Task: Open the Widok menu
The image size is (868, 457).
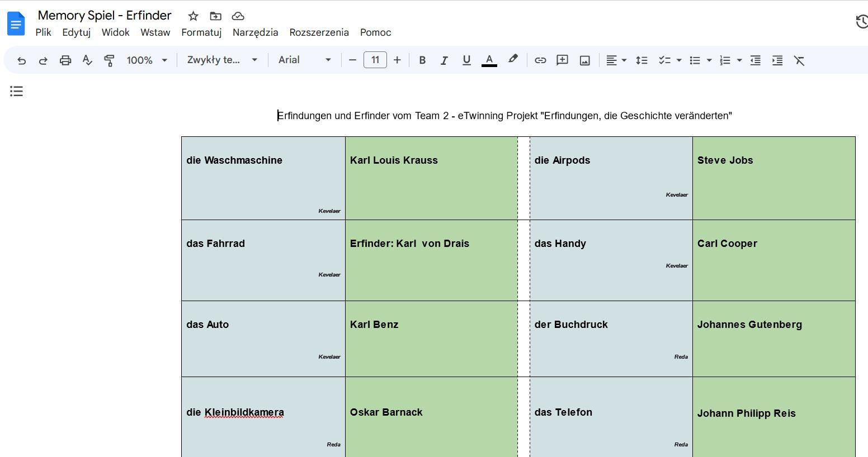Action: click(115, 32)
